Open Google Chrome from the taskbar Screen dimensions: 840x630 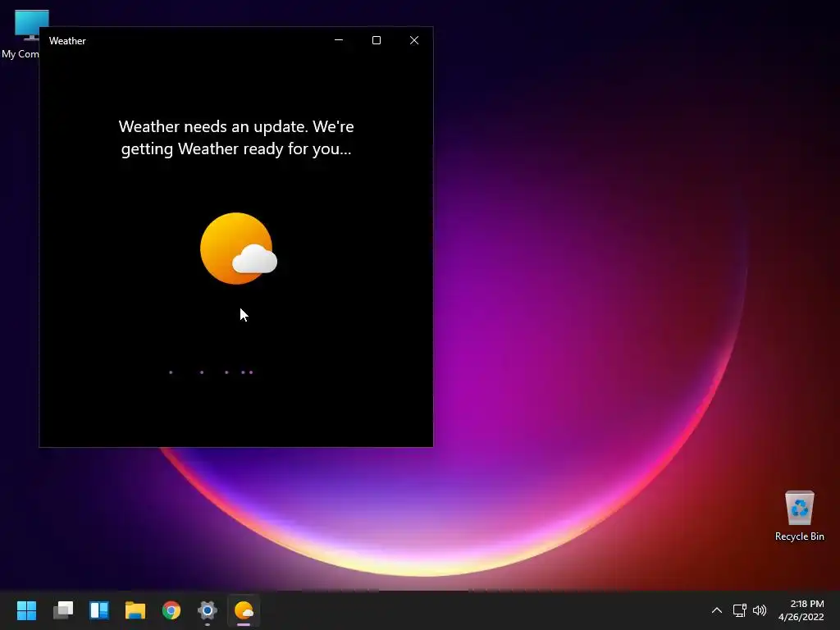pos(171,610)
